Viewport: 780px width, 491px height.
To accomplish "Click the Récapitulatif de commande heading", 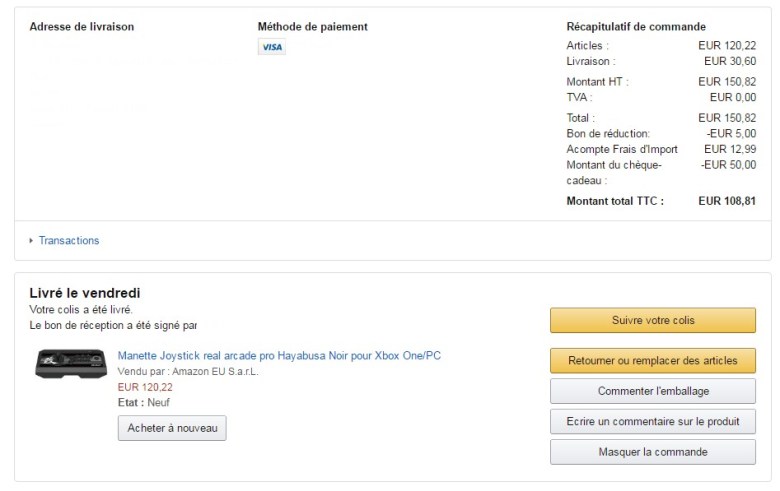I will coord(636,27).
